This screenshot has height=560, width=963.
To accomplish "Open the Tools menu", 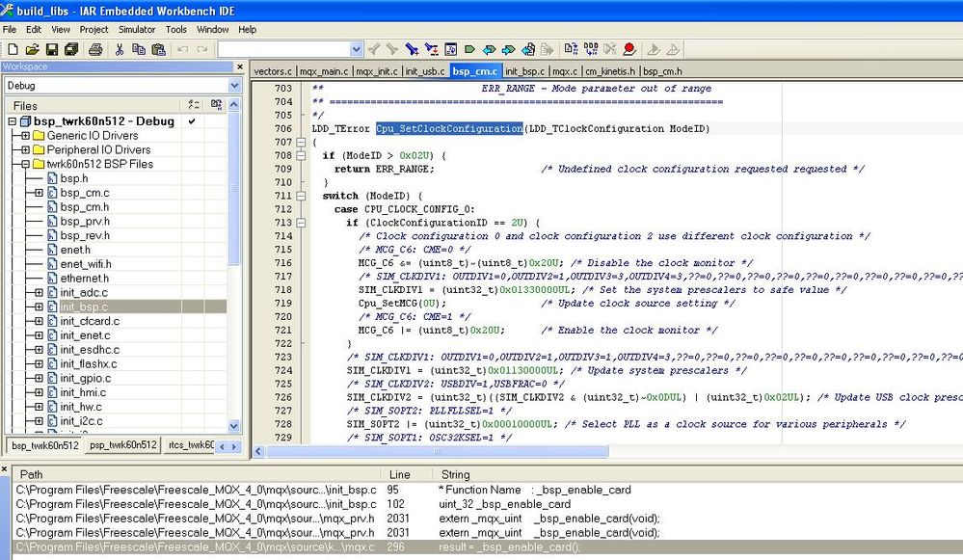I will (x=176, y=29).
